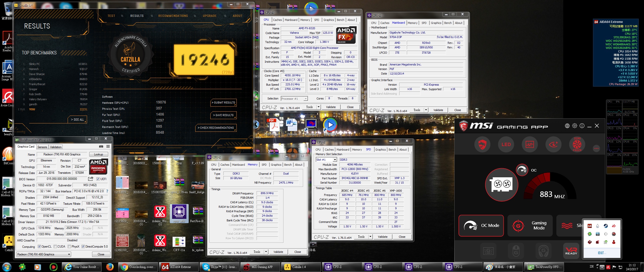
Task: Open the cpuz_x64 desktop icon
Action: click(x=179, y=214)
